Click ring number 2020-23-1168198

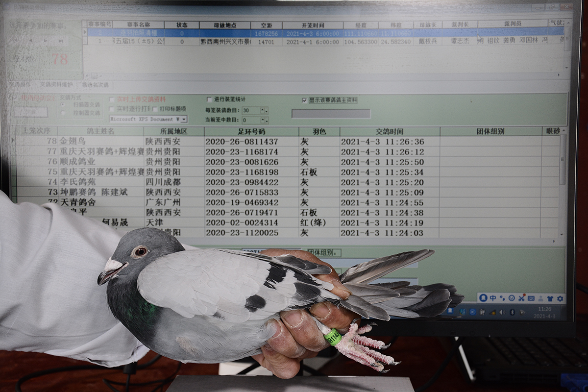[242, 172]
